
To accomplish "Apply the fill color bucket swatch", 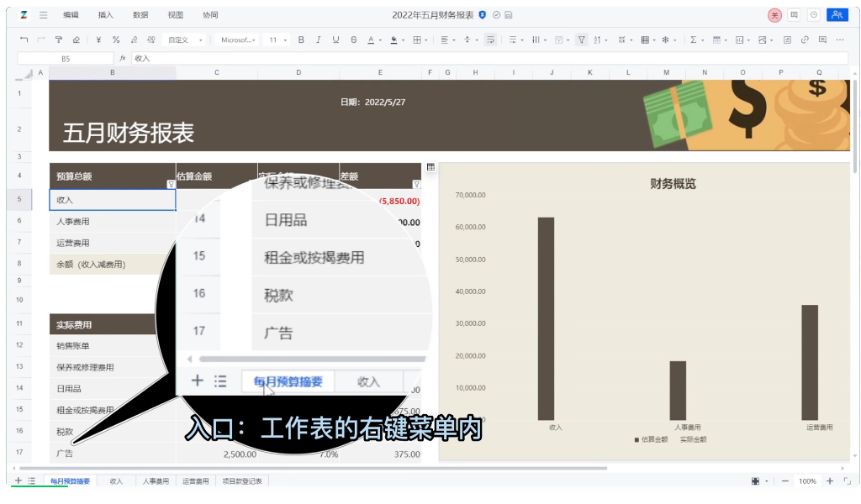I will (394, 39).
